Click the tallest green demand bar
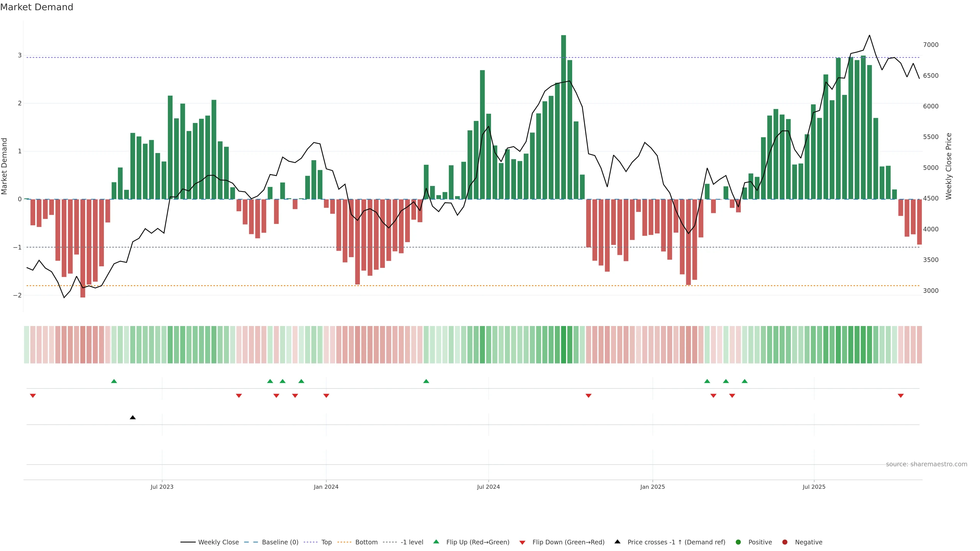Screen dimensions: 980x551 pos(563,114)
